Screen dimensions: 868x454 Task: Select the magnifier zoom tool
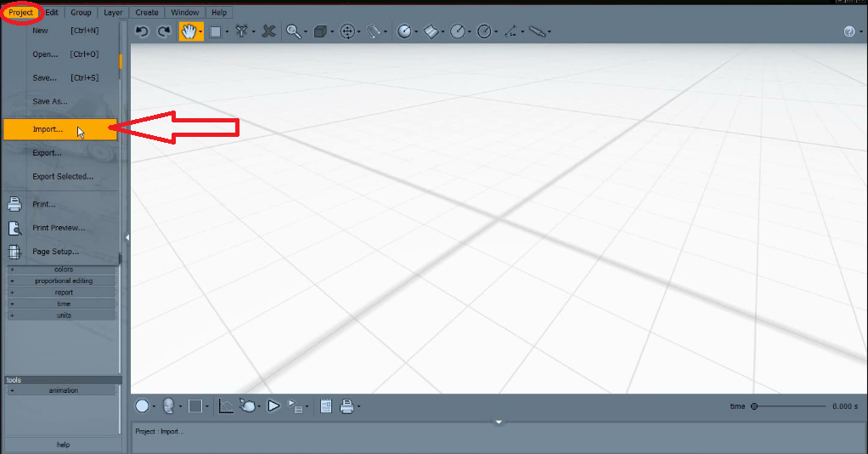click(x=293, y=31)
